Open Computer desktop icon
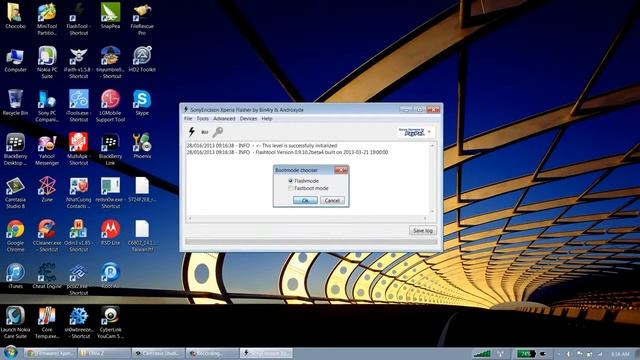 pos(15,60)
